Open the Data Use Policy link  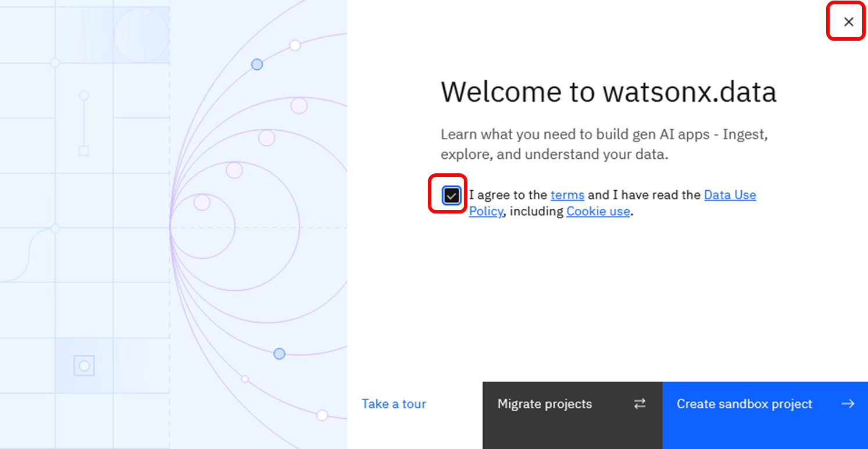click(x=730, y=195)
